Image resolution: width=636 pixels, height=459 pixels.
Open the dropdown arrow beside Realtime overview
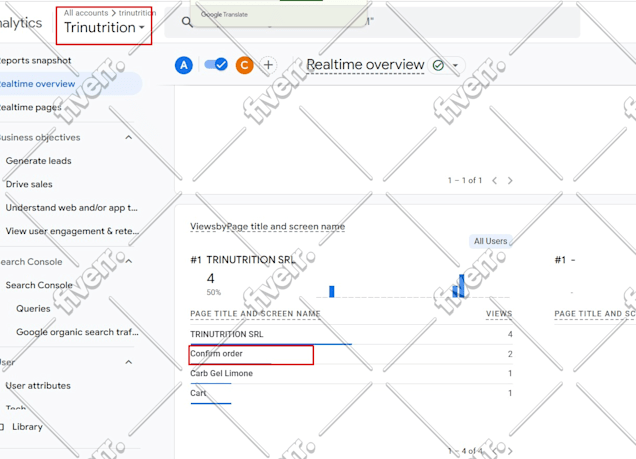456,65
